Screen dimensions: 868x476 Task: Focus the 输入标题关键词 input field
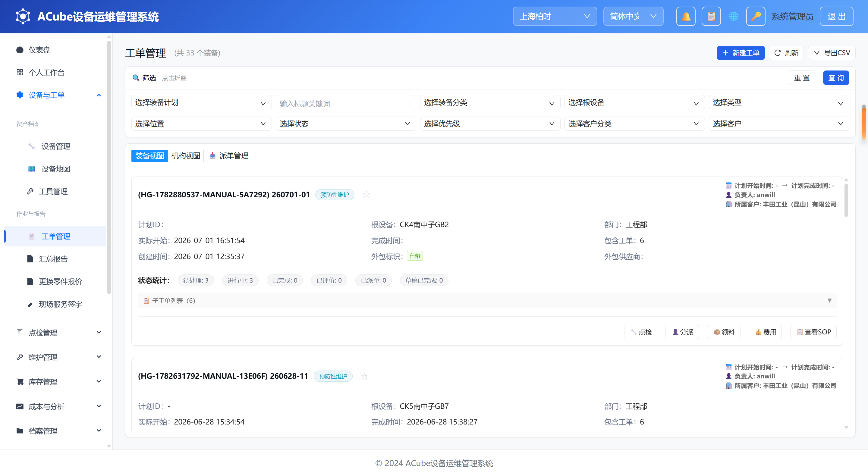pos(346,104)
